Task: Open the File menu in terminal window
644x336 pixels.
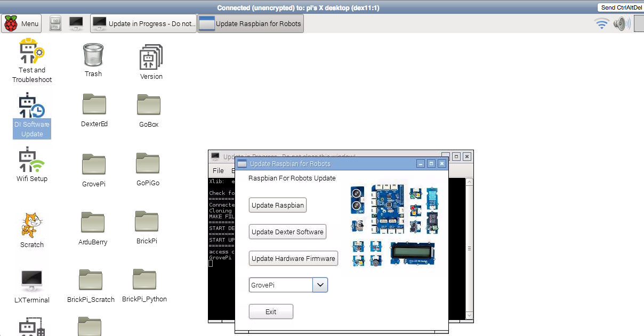Action: click(x=218, y=171)
